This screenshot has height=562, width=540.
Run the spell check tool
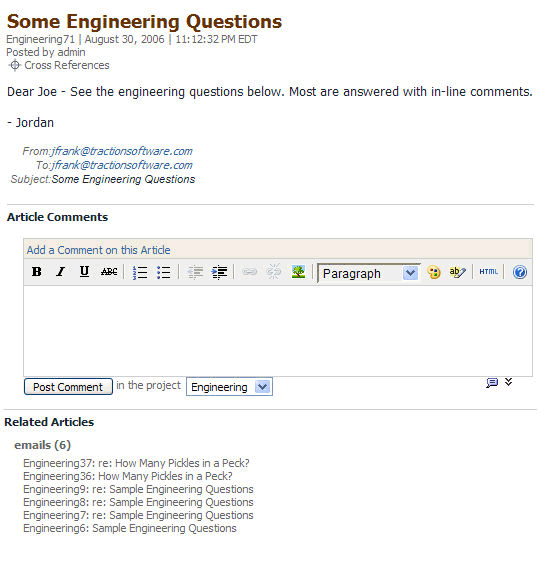(x=457, y=272)
